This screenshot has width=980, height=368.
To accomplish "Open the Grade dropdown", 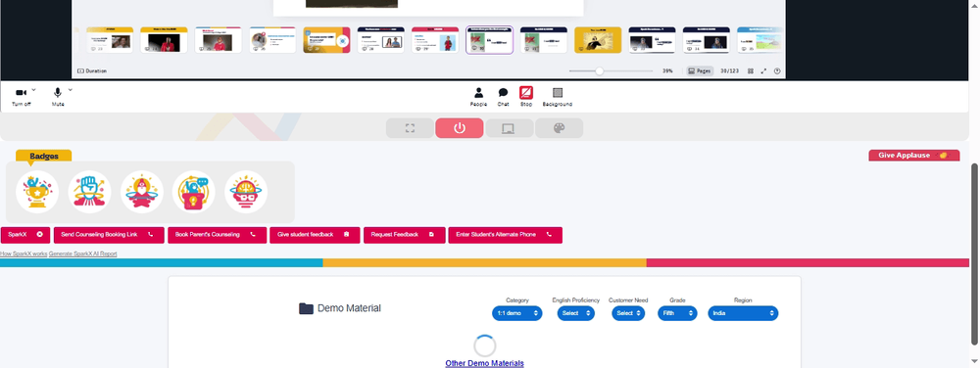I will [x=677, y=313].
